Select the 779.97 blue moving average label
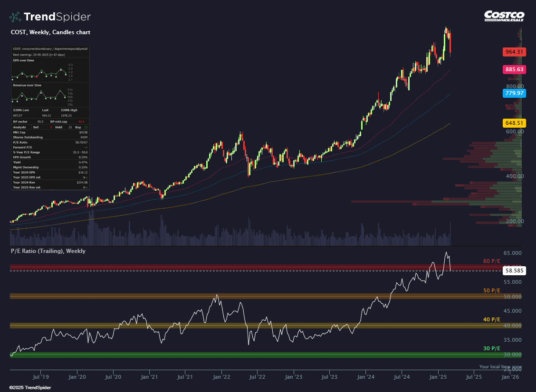The height and width of the screenshot is (392, 536). 514,93
